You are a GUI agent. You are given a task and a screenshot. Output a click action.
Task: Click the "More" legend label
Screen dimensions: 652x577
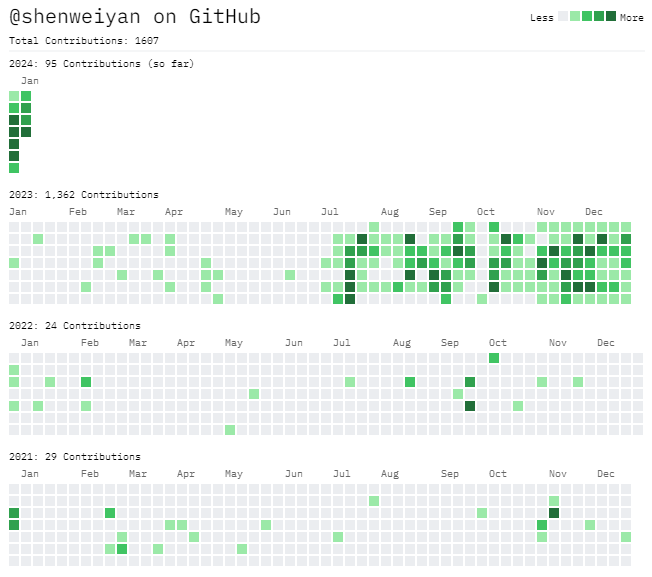coord(632,18)
